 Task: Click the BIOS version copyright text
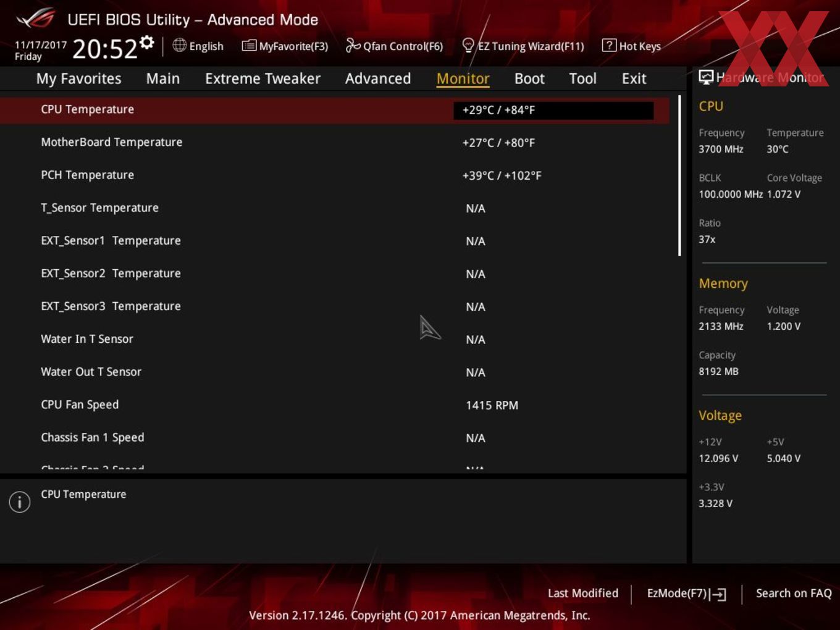pos(419,615)
